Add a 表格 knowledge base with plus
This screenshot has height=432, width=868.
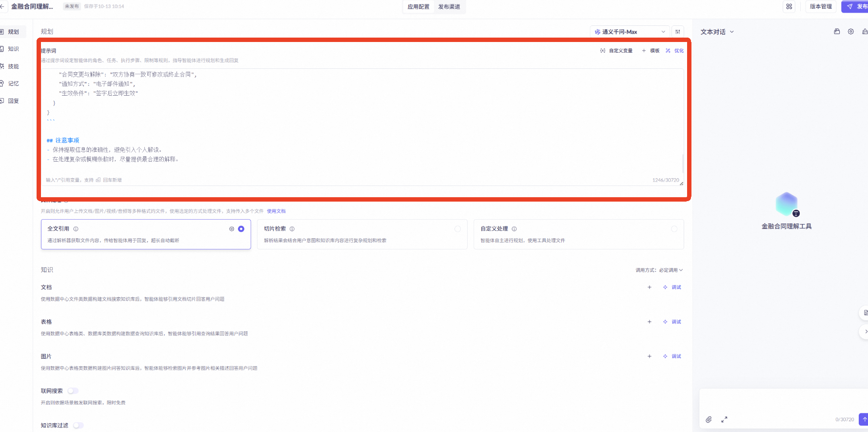point(650,322)
